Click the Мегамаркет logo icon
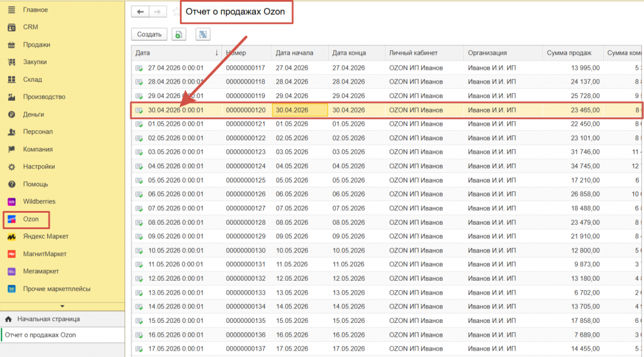 tap(11, 271)
